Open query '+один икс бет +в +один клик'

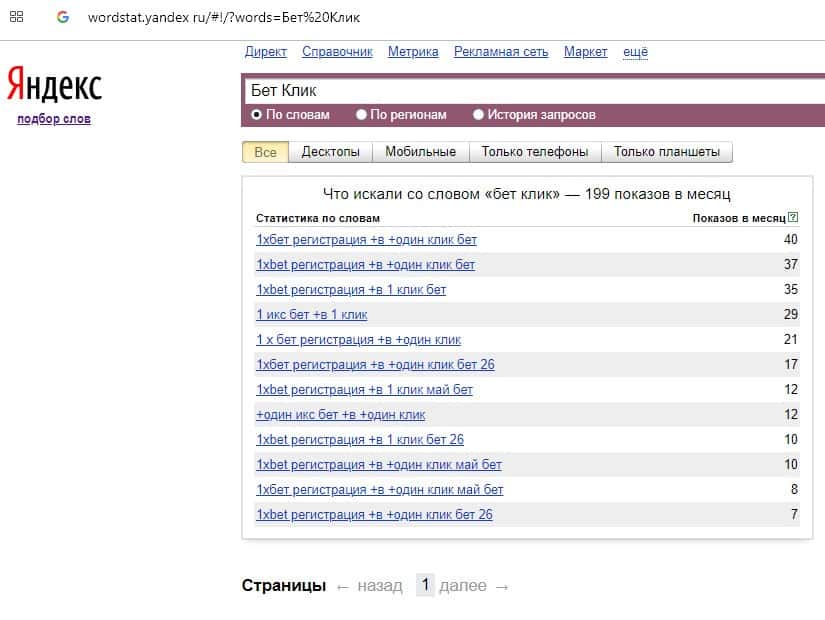point(340,415)
